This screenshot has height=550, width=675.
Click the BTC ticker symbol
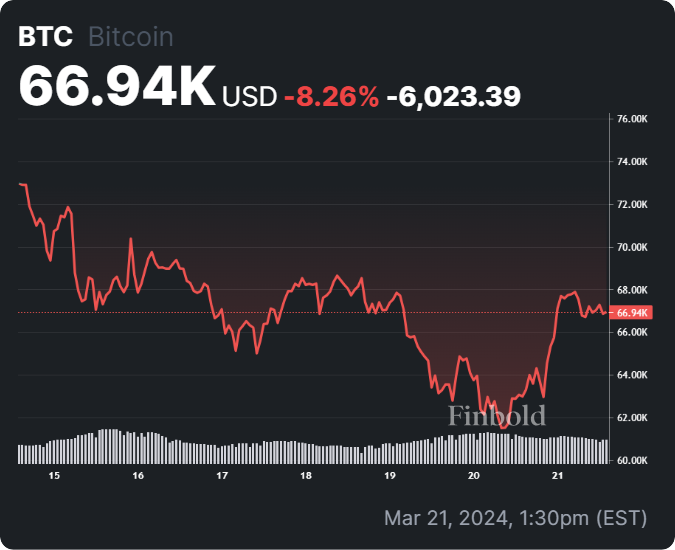46,37
